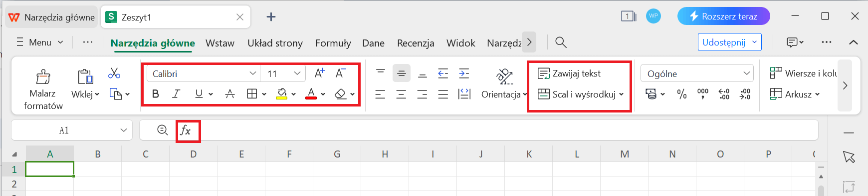This screenshot has height=196, width=868.
Task: Open Arkusz sheet menu
Action: coord(795,94)
